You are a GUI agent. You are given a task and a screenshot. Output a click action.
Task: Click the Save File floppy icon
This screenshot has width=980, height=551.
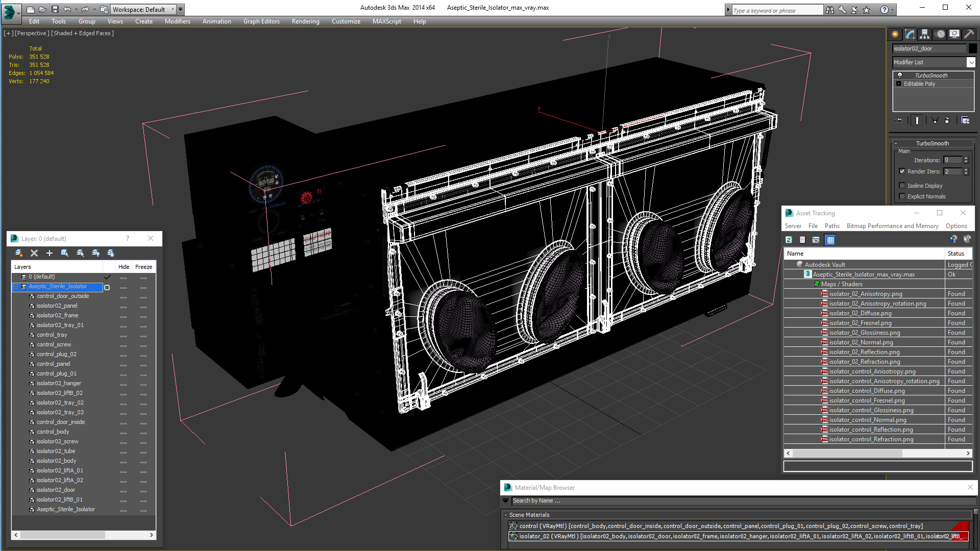55,9
